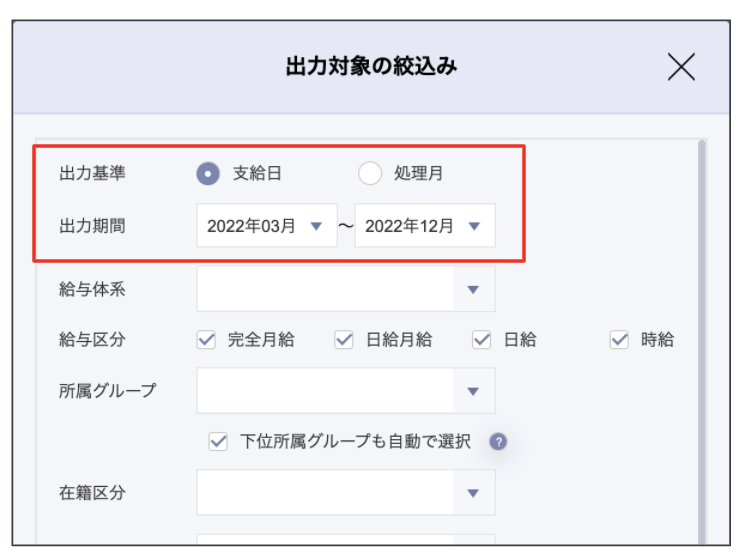Click the 給与体系 input field

point(325,289)
